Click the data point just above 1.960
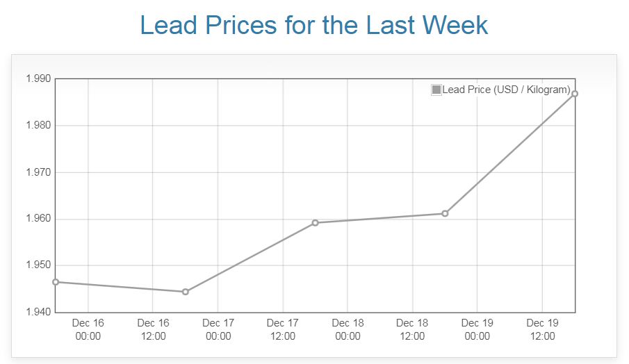This screenshot has width=629, height=364. click(x=445, y=213)
